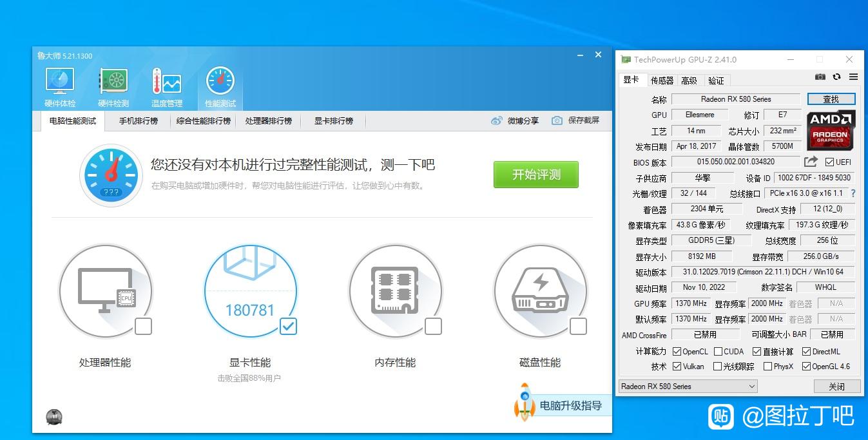Click the 发布日期 field Apr 18, 2017

pyautogui.click(x=697, y=146)
